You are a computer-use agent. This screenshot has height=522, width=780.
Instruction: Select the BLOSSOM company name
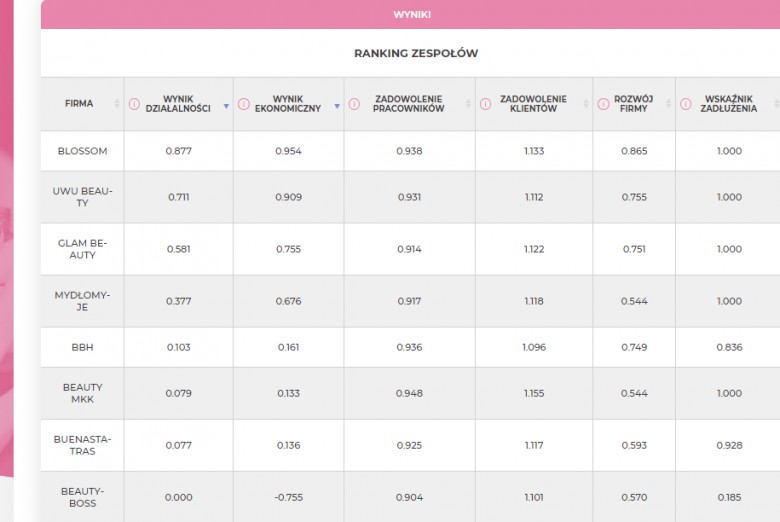pos(83,151)
